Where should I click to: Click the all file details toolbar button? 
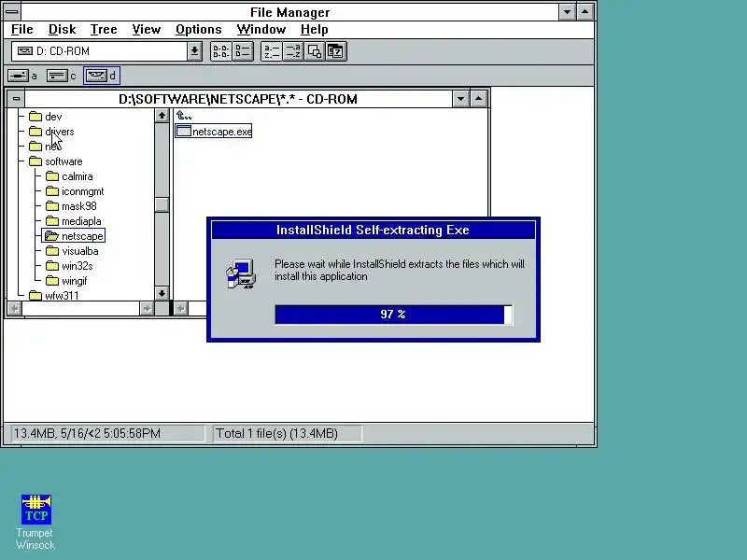pyautogui.click(x=243, y=51)
